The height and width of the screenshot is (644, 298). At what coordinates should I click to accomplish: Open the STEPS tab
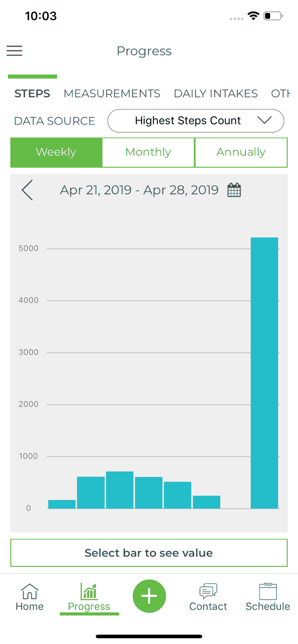coord(32,94)
